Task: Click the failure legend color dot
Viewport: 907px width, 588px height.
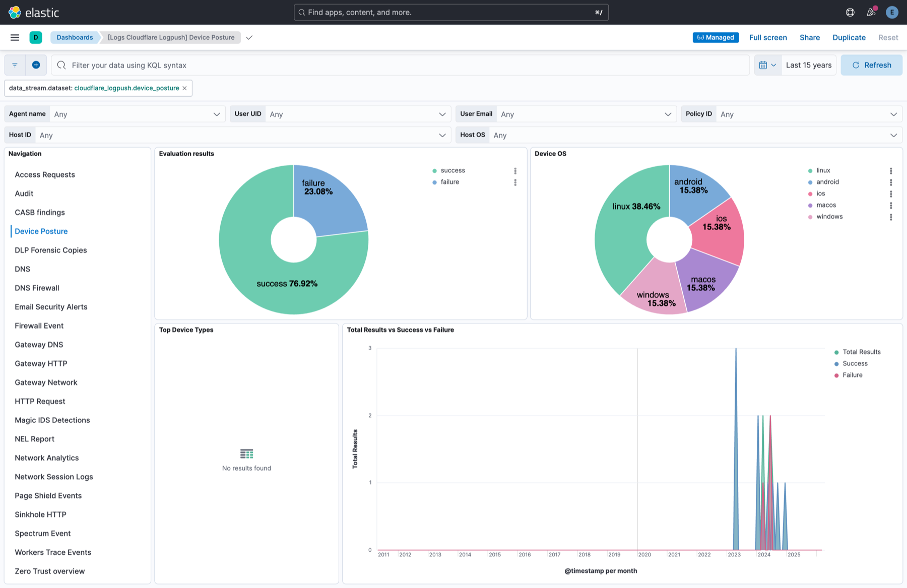Action: pyautogui.click(x=434, y=182)
